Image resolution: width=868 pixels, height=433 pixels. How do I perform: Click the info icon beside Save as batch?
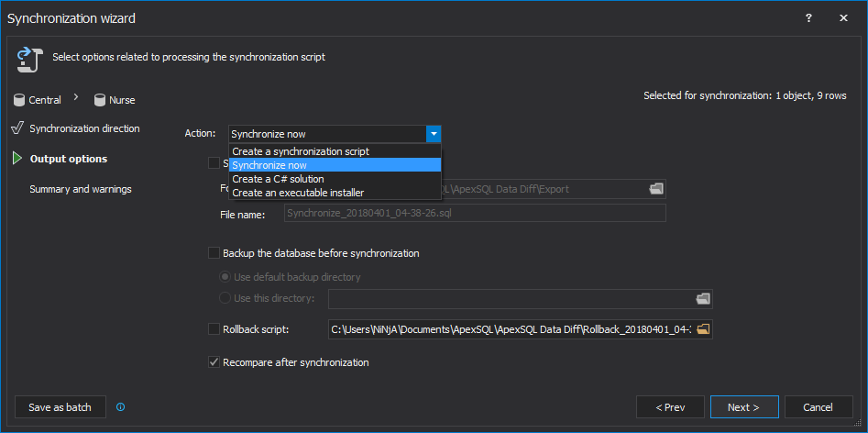click(x=121, y=407)
